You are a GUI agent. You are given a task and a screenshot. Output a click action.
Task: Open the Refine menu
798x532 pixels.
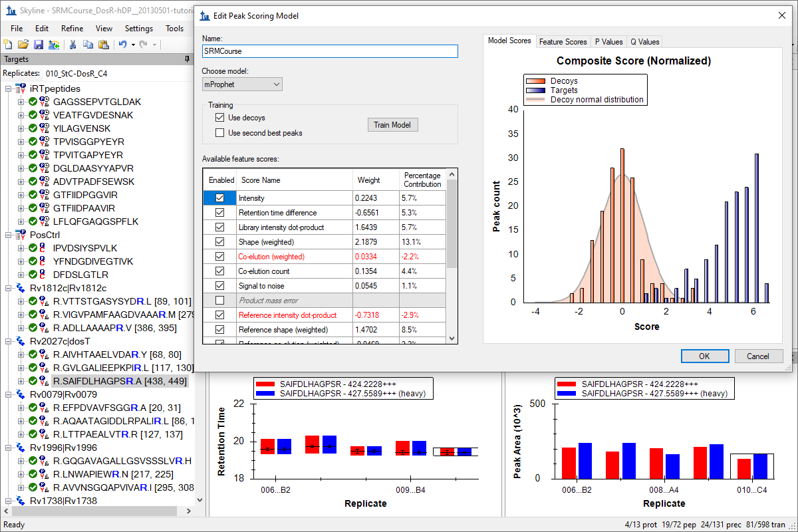click(x=72, y=29)
